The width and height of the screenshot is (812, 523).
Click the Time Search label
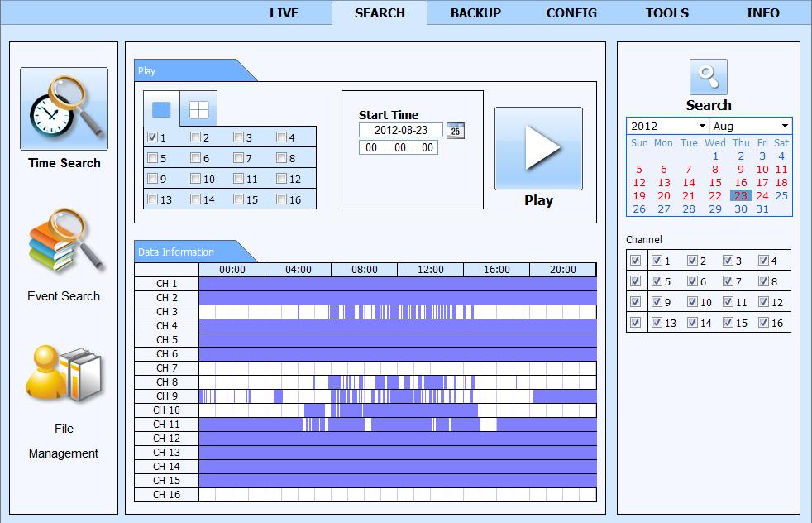pos(64,163)
